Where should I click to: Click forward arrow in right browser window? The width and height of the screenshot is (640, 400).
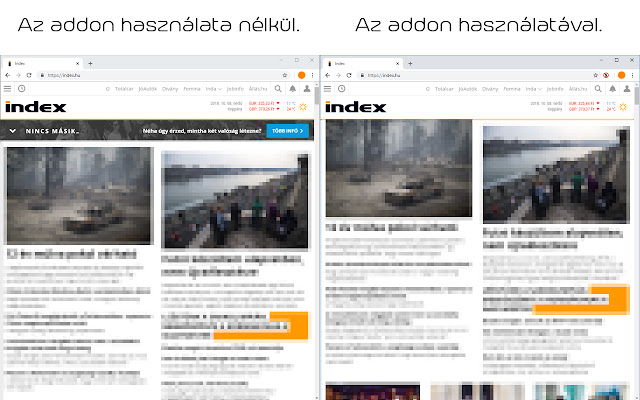pyautogui.click(x=338, y=75)
